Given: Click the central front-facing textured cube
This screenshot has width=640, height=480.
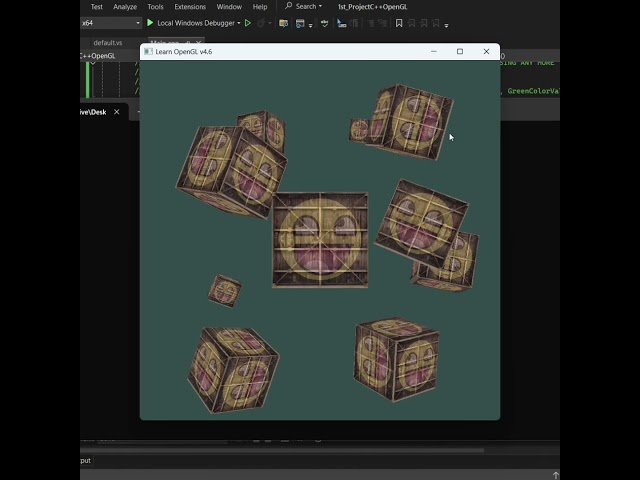Looking at the screenshot, I should point(320,240).
